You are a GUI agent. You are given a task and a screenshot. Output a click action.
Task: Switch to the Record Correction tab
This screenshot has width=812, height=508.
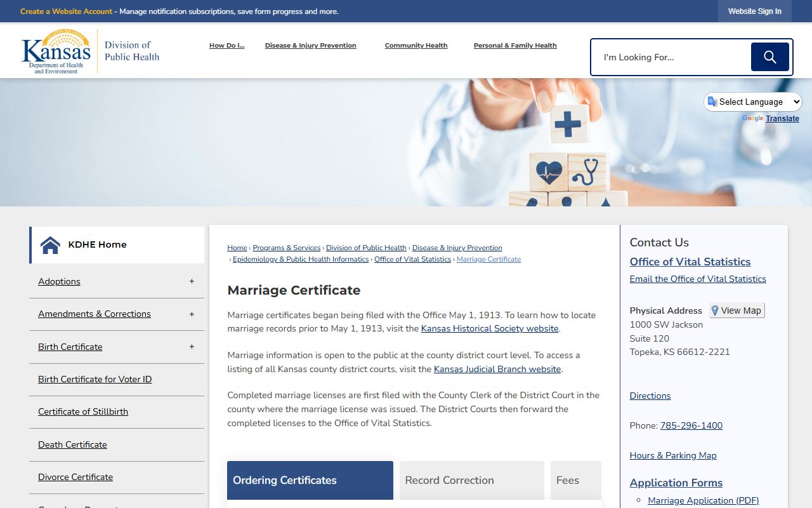pos(472,480)
